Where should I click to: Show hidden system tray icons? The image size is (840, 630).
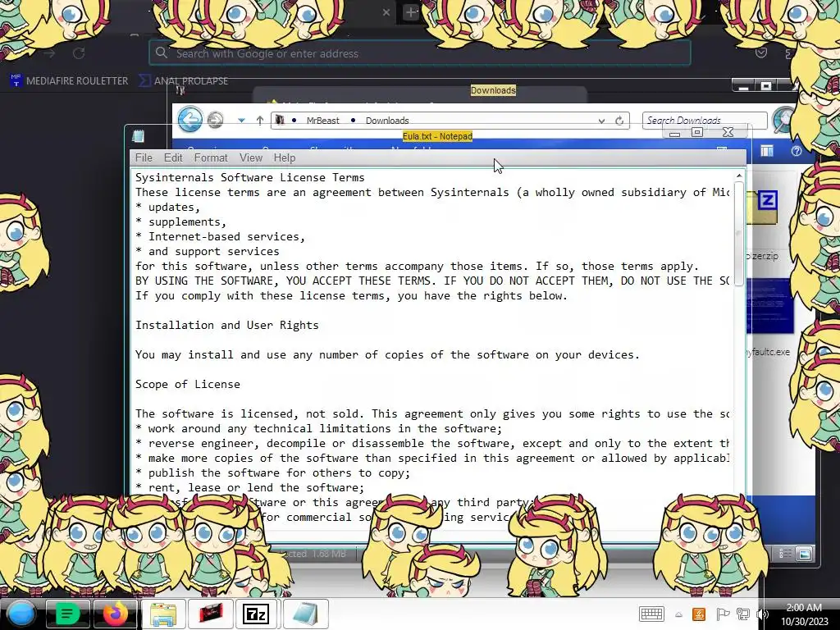pos(678,615)
